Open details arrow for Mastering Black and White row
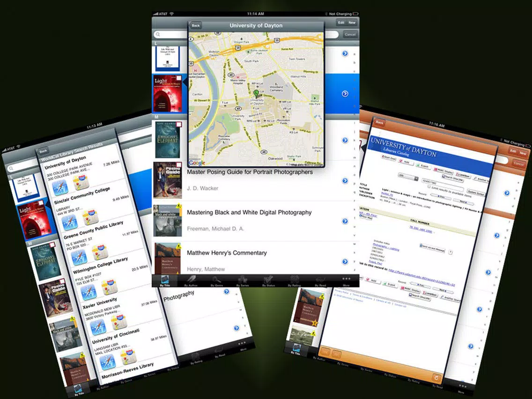 [x=345, y=221]
